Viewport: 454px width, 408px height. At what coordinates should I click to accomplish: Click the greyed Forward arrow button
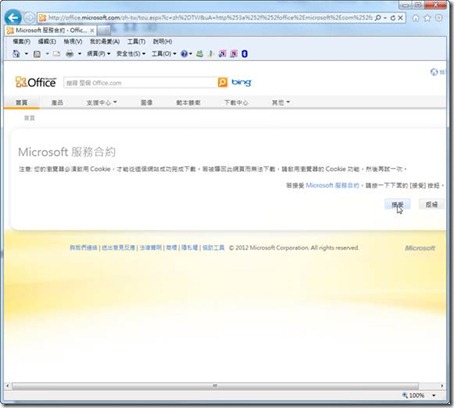click(29, 18)
